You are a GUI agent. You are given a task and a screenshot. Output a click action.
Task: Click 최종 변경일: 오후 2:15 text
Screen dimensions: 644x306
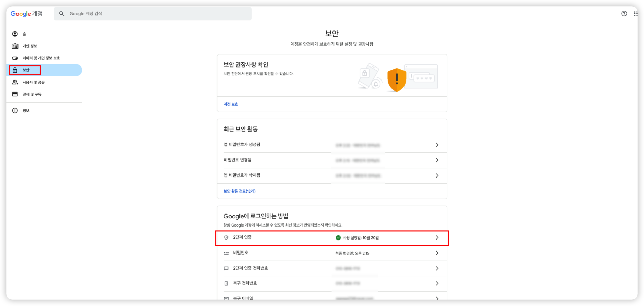click(x=352, y=253)
